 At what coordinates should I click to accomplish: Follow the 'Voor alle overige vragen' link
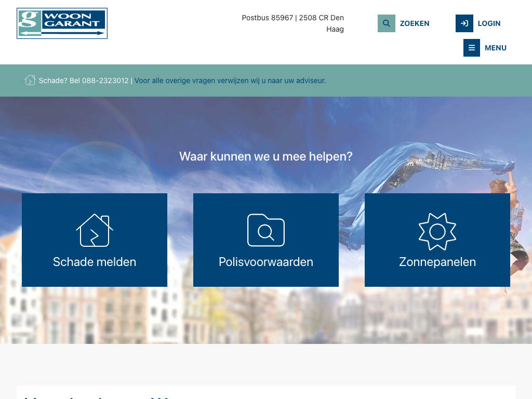click(230, 81)
